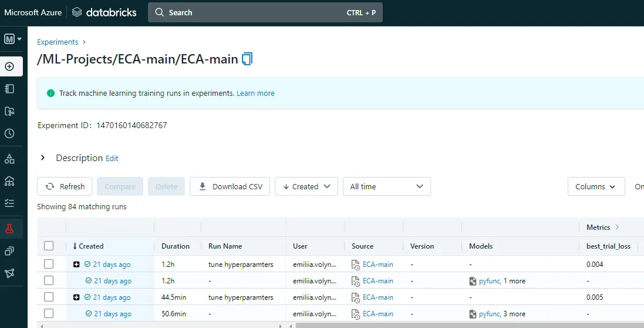Click the Version column header
This screenshot has height=328, width=644.
[x=422, y=246]
